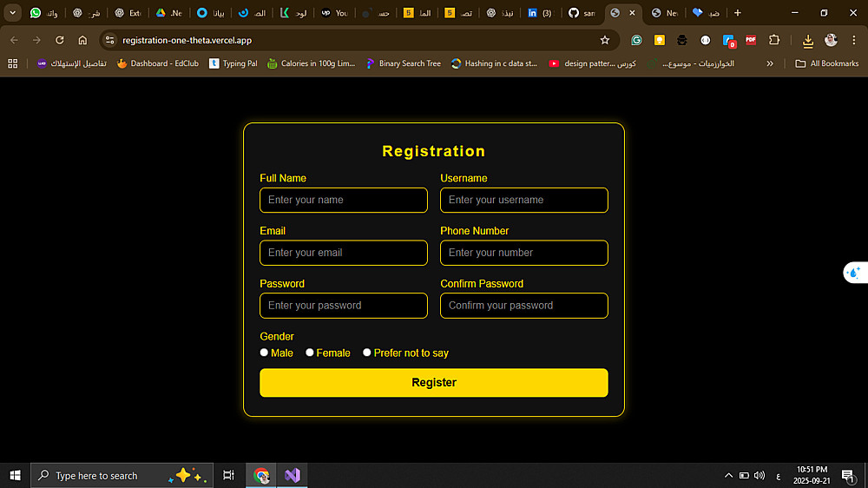Click the floating assistant icon at right edge
Viewport: 868px width, 488px height.
855,273
